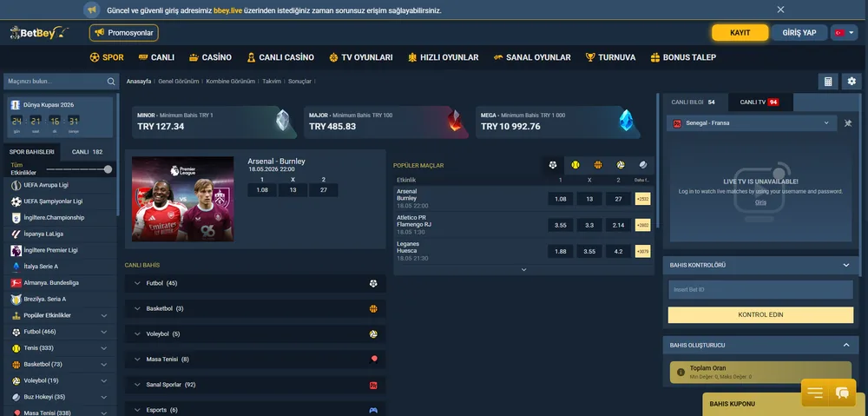Open the CANLI CASINO menu

click(280, 57)
